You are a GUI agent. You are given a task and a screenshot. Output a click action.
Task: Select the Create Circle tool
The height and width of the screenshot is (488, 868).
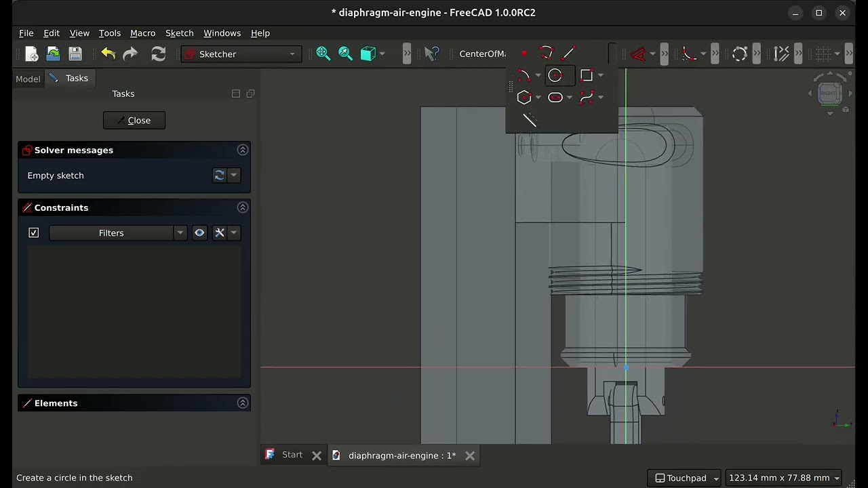pyautogui.click(x=555, y=75)
